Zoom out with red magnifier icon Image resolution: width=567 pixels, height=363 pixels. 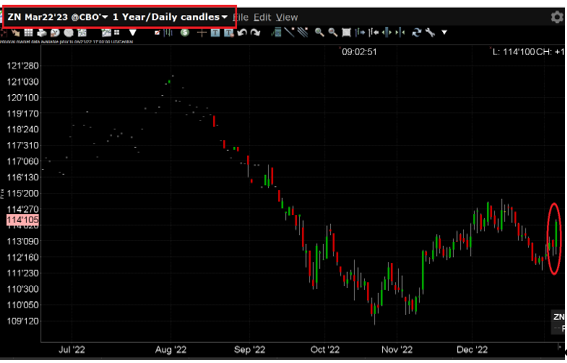tap(333, 32)
